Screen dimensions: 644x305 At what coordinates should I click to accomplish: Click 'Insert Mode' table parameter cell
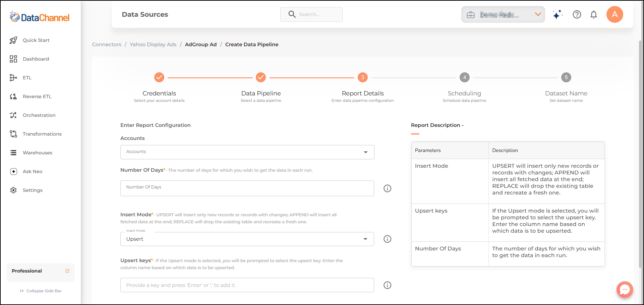(450, 181)
